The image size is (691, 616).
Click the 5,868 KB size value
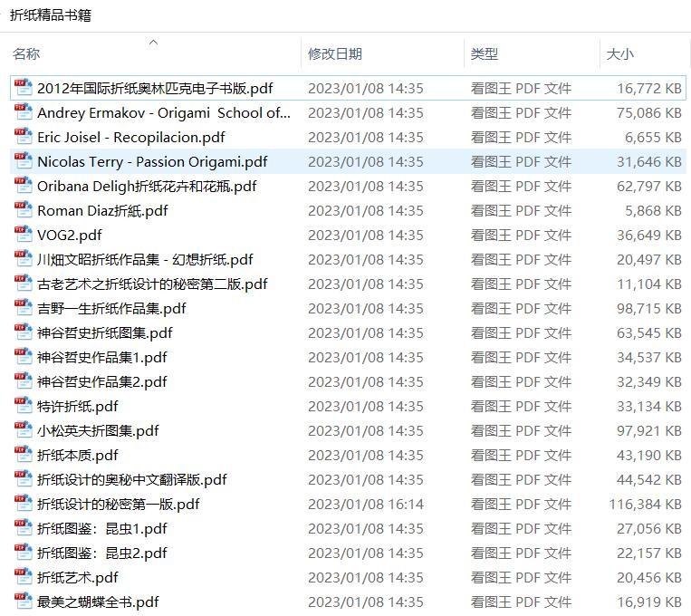[653, 211]
